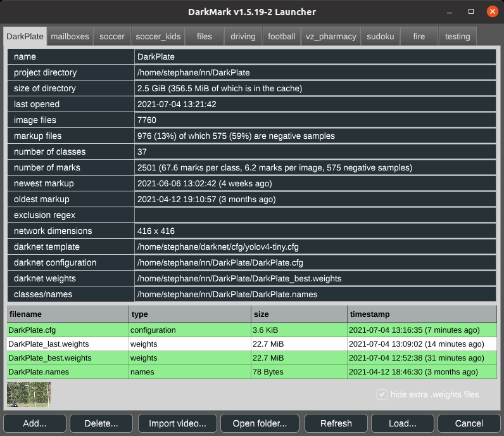Maximize the DarkMark Launcher window
The width and height of the screenshot is (504, 436).
pyautogui.click(x=470, y=11)
